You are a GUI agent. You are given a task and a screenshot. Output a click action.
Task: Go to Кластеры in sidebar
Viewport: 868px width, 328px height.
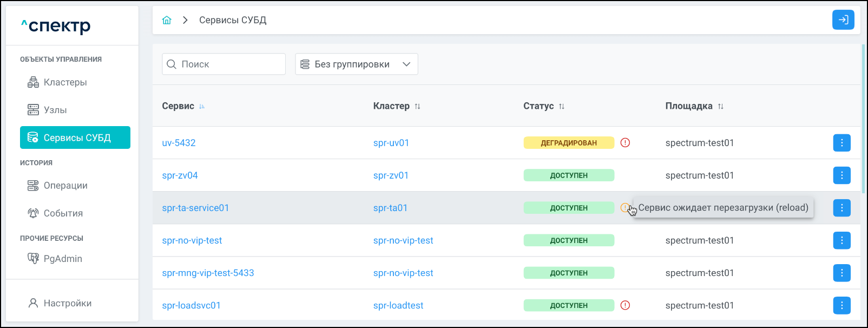tap(65, 82)
